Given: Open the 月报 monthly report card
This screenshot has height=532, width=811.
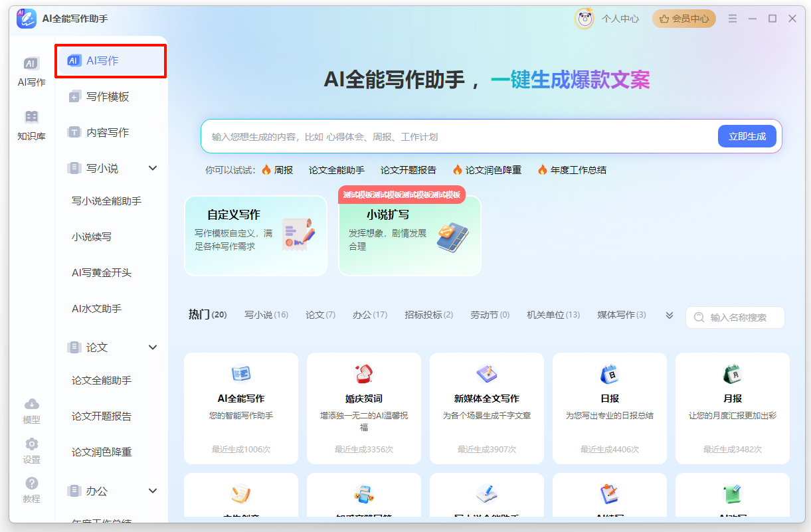Looking at the screenshot, I should point(732,407).
